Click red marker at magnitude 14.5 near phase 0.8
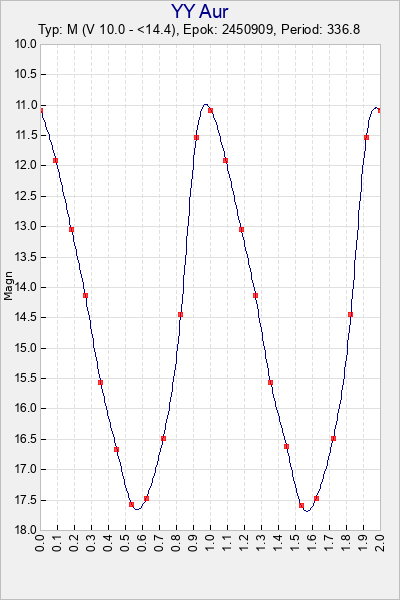The width and height of the screenshot is (400, 600). tap(180, 315)
